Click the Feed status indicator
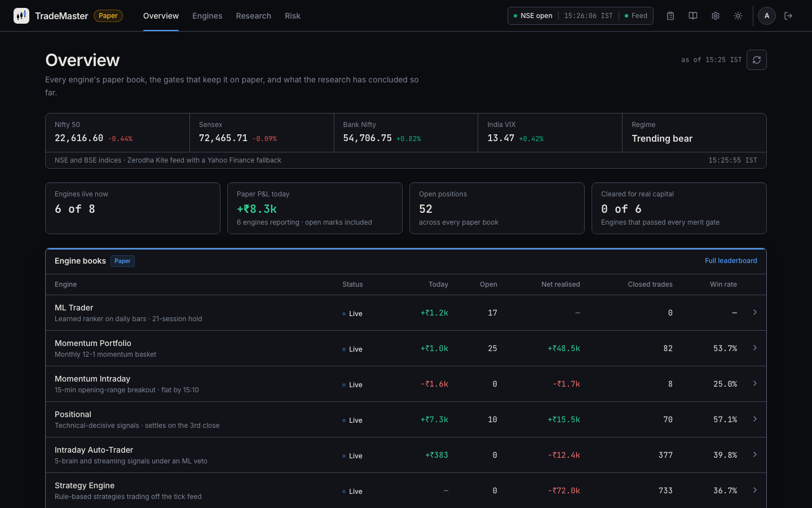 click(x=636, y=16)
